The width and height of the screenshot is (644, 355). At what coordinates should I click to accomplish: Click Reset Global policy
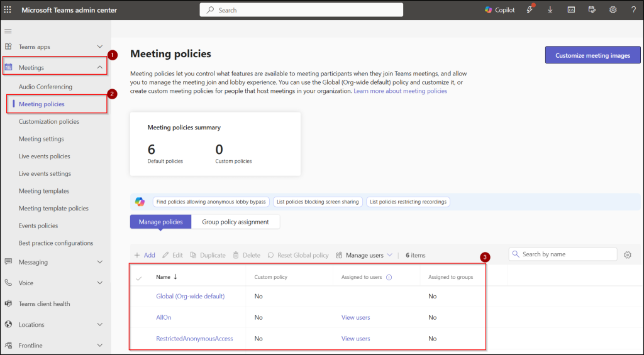[x=298, y=255]
